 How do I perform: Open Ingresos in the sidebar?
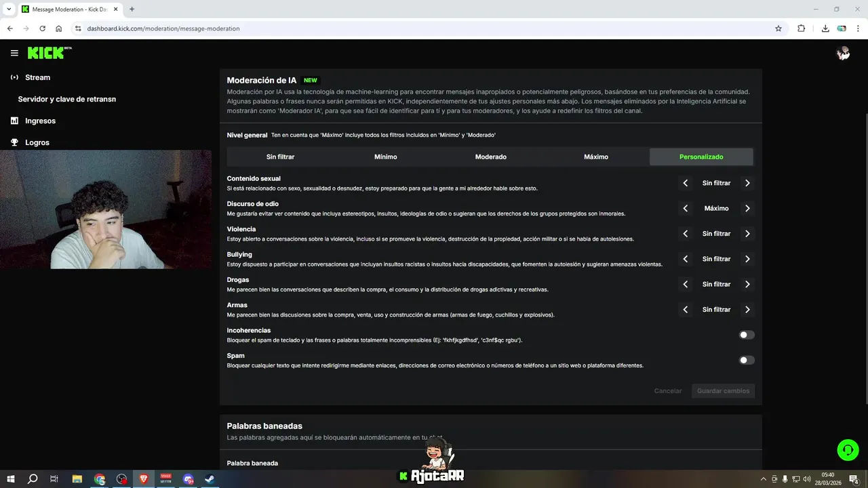coord(40,121)
